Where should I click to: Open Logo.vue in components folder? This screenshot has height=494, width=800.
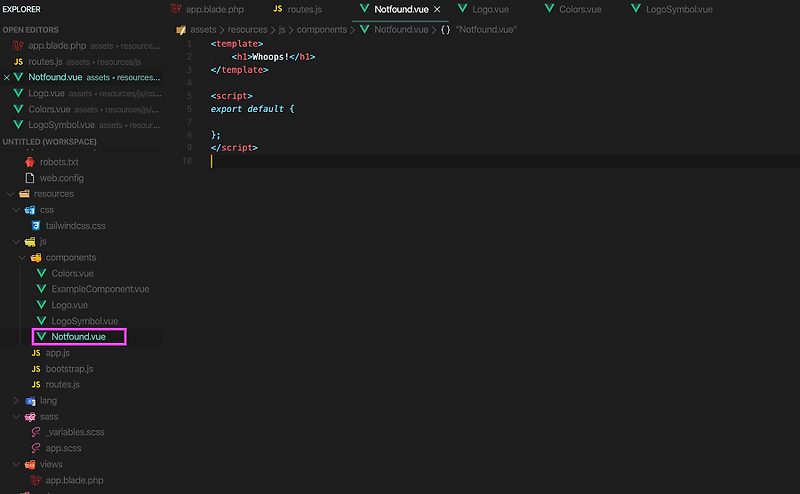click(x=69, y=305)
